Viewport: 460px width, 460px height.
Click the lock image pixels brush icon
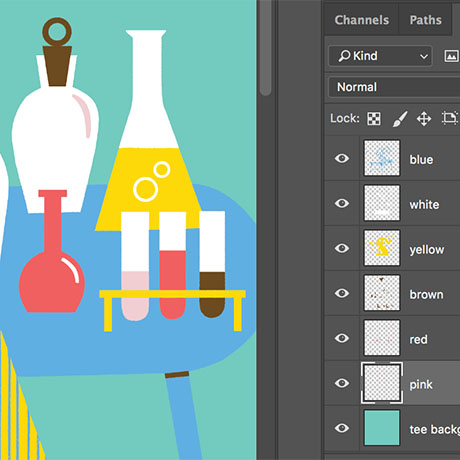pos(399,119)
